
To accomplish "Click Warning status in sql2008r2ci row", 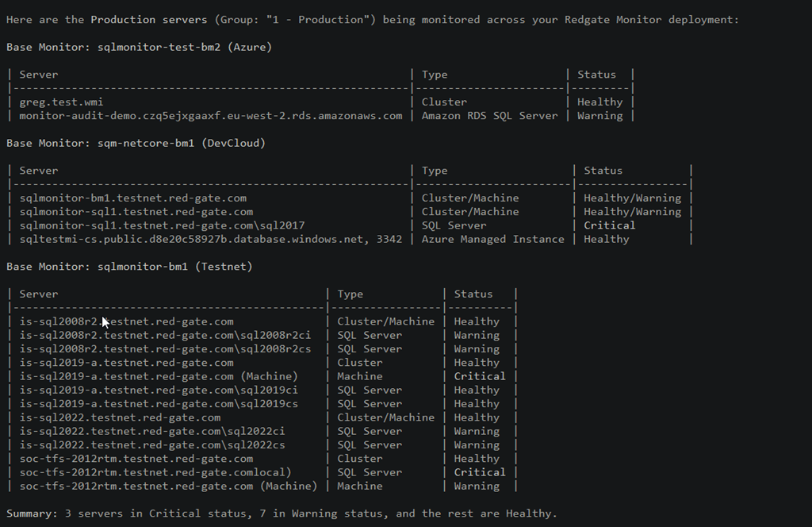I will 477,335.
